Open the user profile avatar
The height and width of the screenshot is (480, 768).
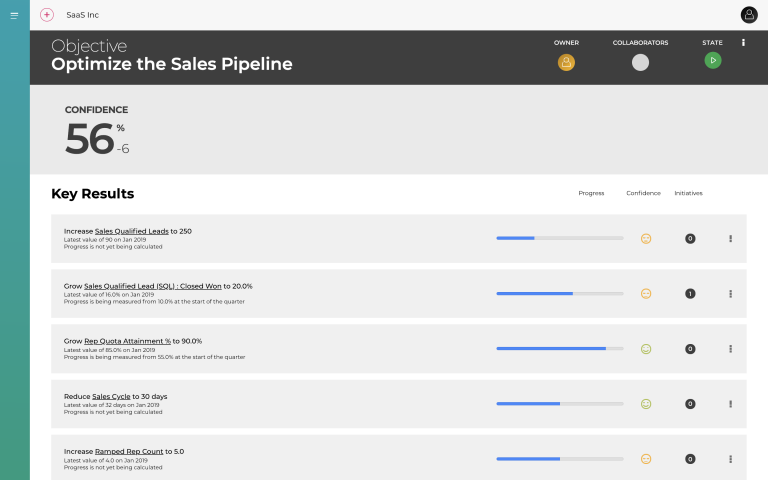pos(749,15)
